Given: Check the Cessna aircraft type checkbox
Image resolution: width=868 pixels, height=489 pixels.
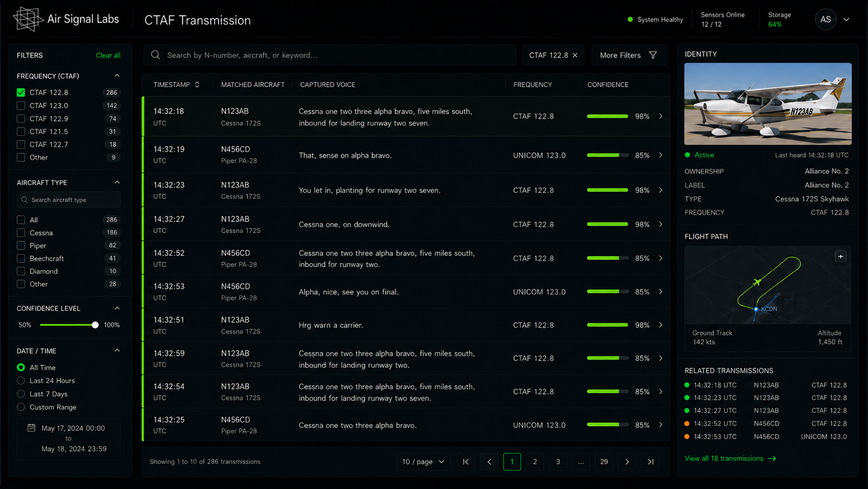Looking at the screenshot, I should pos(21,233).
